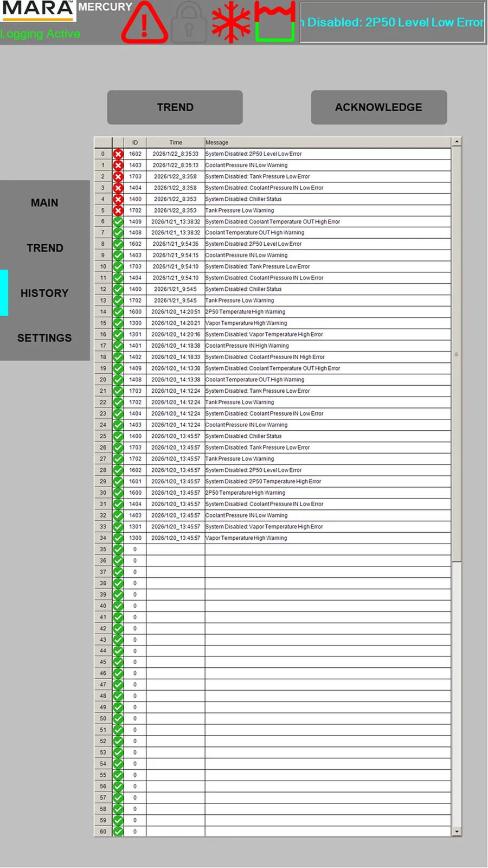Viewport: 488px width, 868px height.
Task: Click red X icon for 1403 row 1
Action: 118,165
